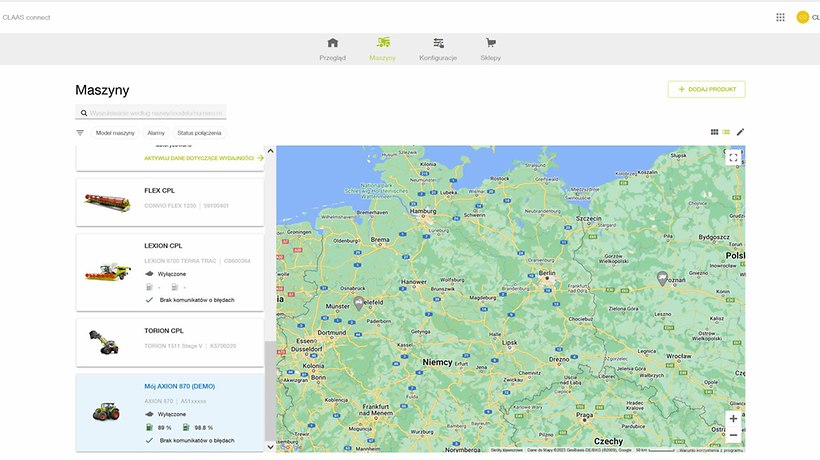Open the Mój AXION 870 (DEMO) link
The width and height of the screenshot is (820, 460).
[x=179, y=386]
